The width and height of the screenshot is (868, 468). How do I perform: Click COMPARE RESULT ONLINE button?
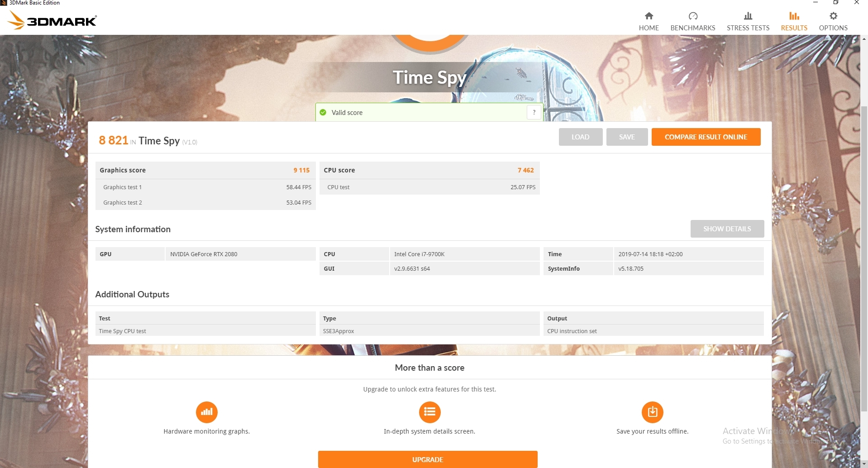click(x=706, y=137)
